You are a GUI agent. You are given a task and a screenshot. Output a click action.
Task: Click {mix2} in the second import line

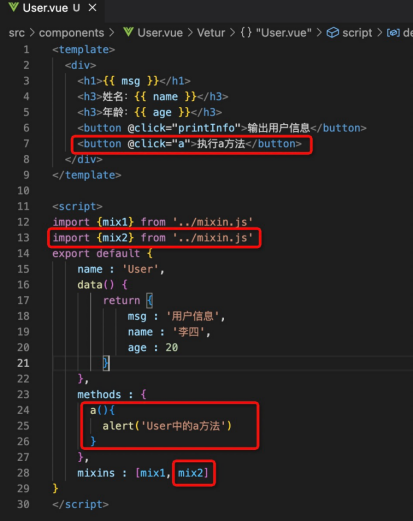pos(115,238)
